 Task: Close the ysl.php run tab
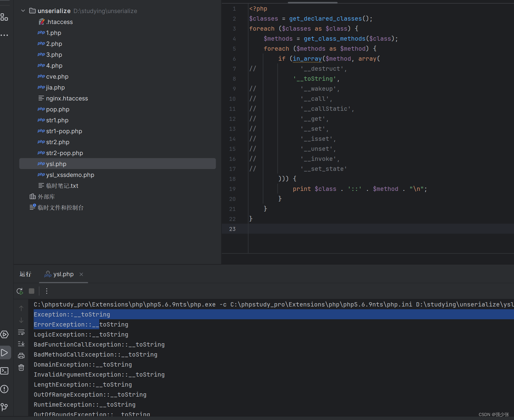pyautogui.click(x=81, y=274)
